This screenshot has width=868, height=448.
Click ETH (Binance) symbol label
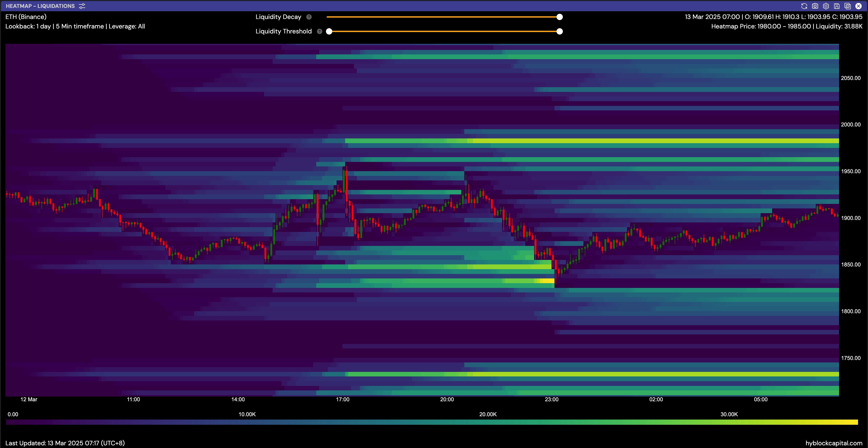coord(26,17)
